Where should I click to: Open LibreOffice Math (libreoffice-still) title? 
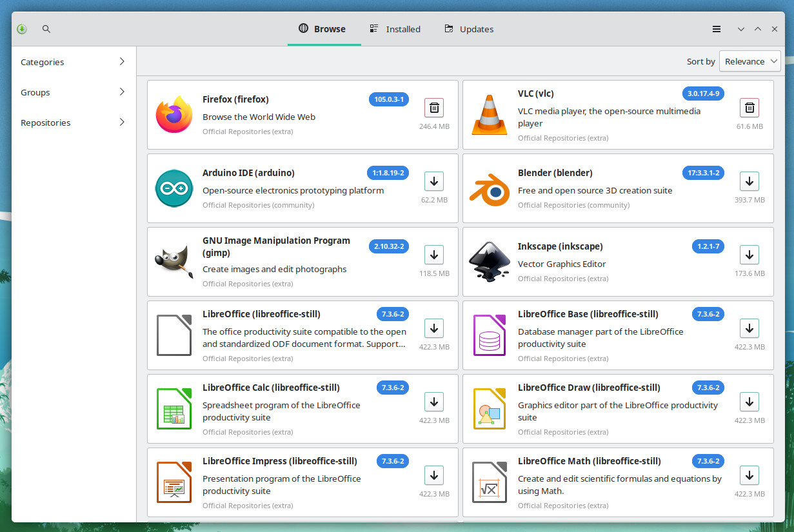[x=590, y=461]
